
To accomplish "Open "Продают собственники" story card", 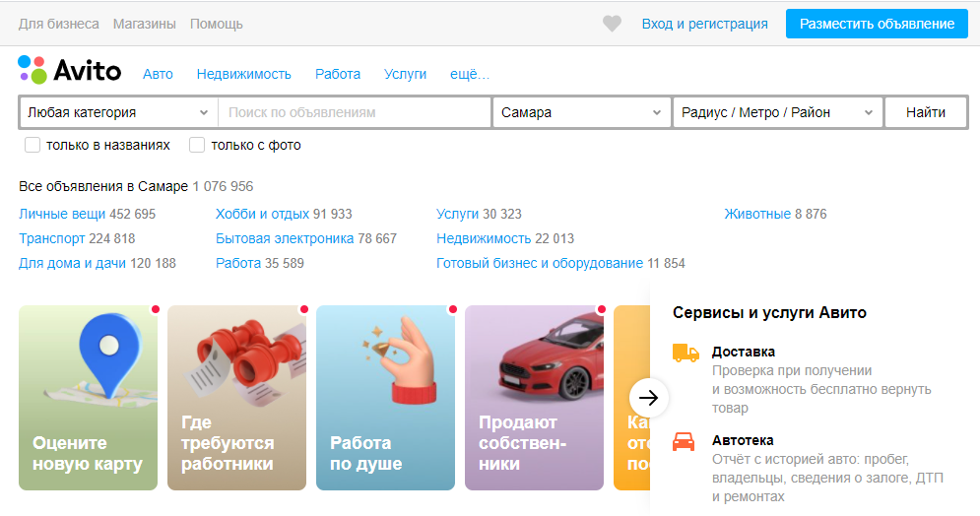I will pyautogui.click(x=535, y=397).
